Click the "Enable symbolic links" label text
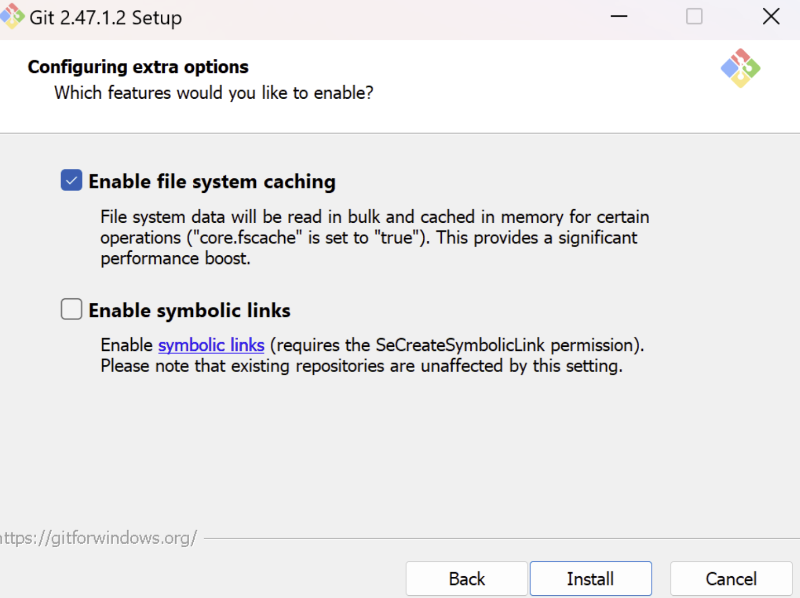Screen dimensions: 800x598 pos(189,310)
